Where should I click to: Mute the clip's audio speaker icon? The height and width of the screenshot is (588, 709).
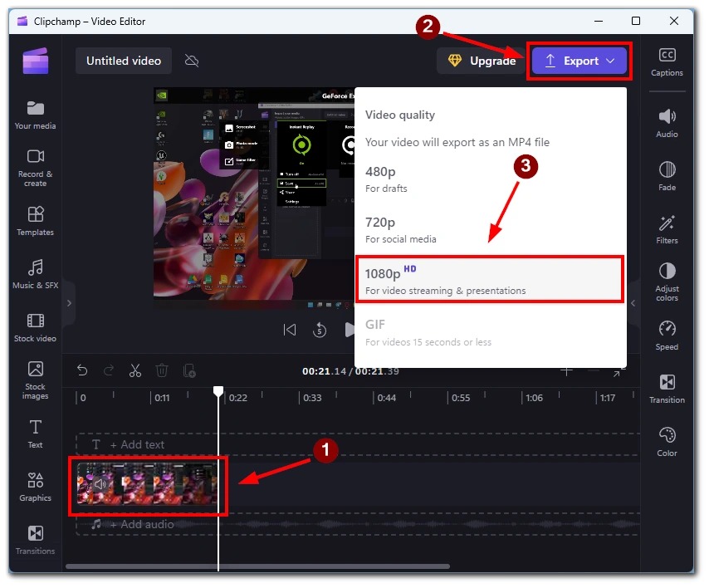tap(100, 484)
